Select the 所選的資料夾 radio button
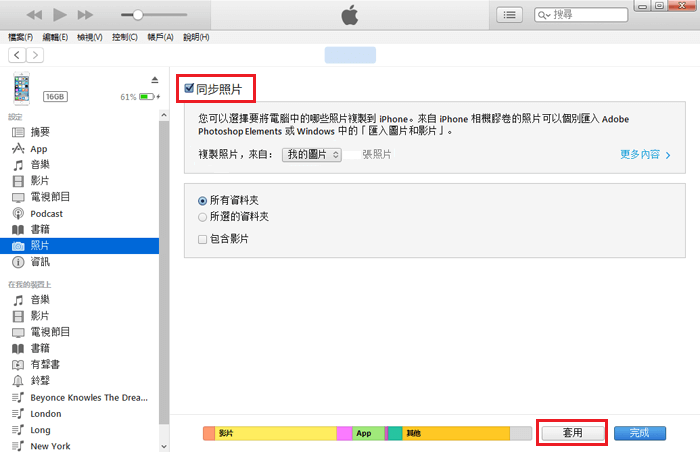The image size is (700, 452). (203, 218)
